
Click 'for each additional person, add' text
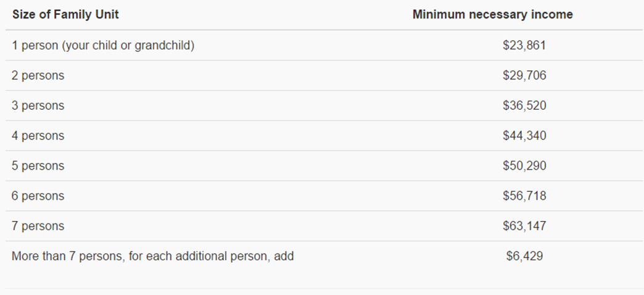(x=211, y=256)
